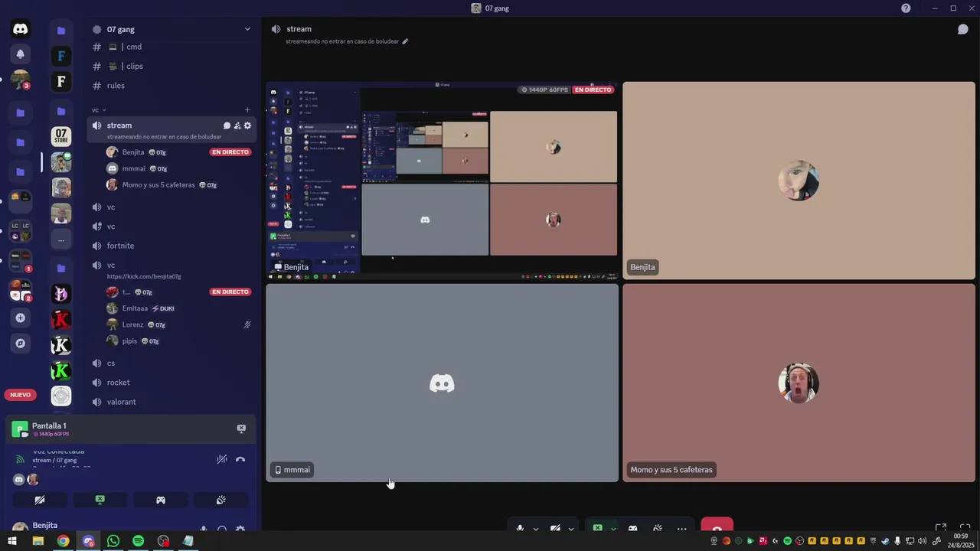Edit the stream channel status pencil

click(405, 41)
